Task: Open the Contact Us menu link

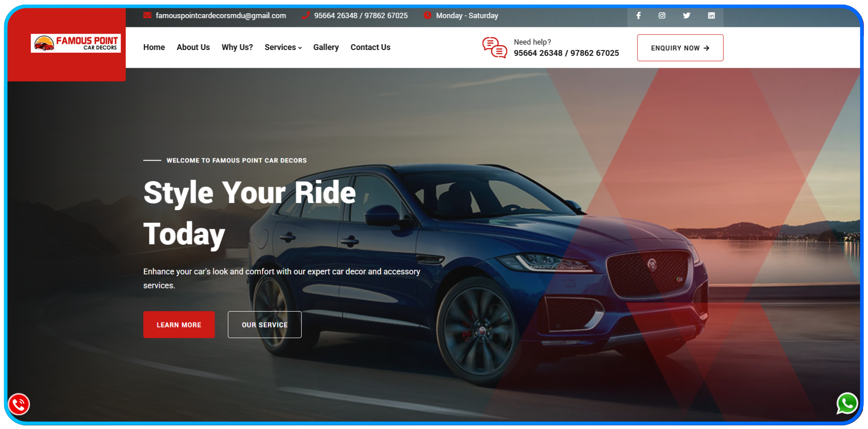Action: pyautogui.click(x=370, y=47)
